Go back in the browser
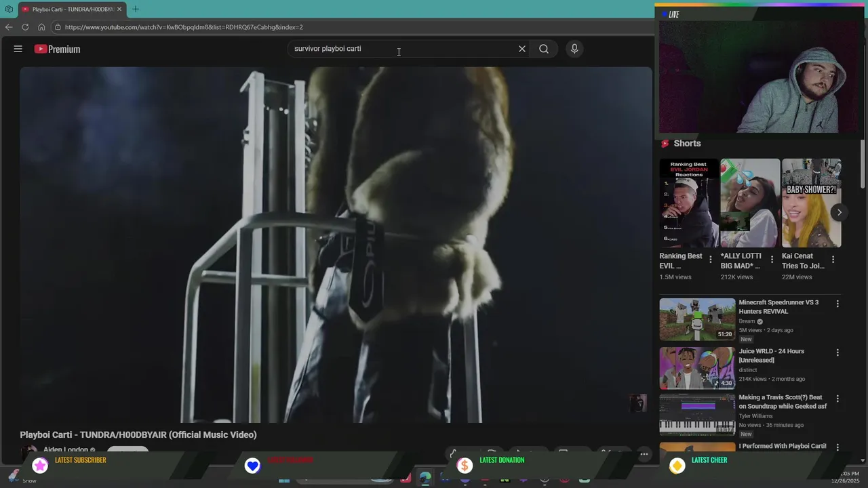The height and width of the screenshot is (488, 868). pyautogui.click(x=9, y=27)
